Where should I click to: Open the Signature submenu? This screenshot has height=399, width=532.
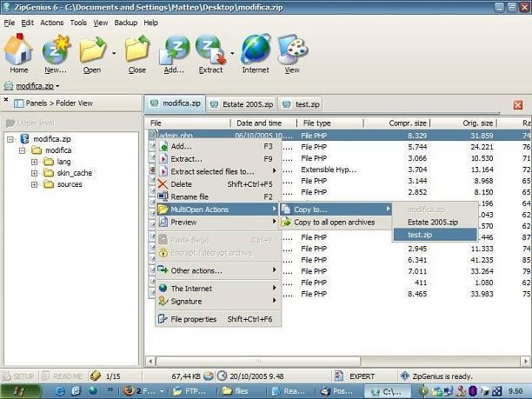pyautogui.click(x=218, y=302)
